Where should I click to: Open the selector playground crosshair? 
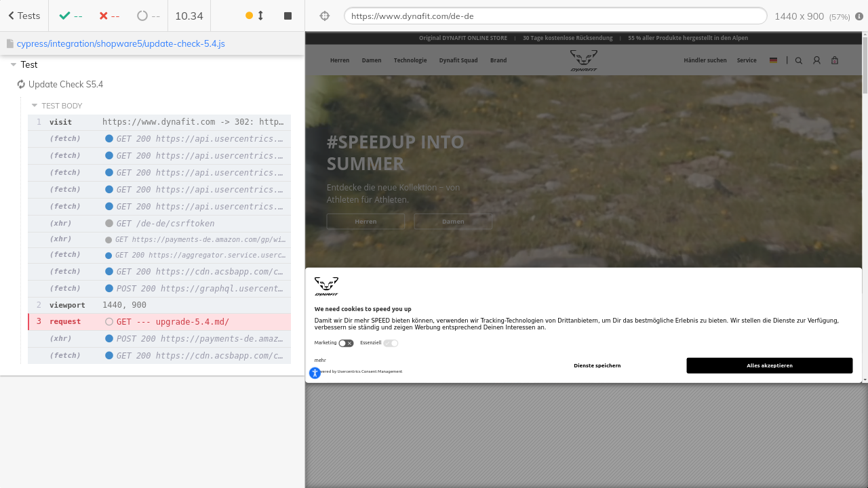(324, 16)
